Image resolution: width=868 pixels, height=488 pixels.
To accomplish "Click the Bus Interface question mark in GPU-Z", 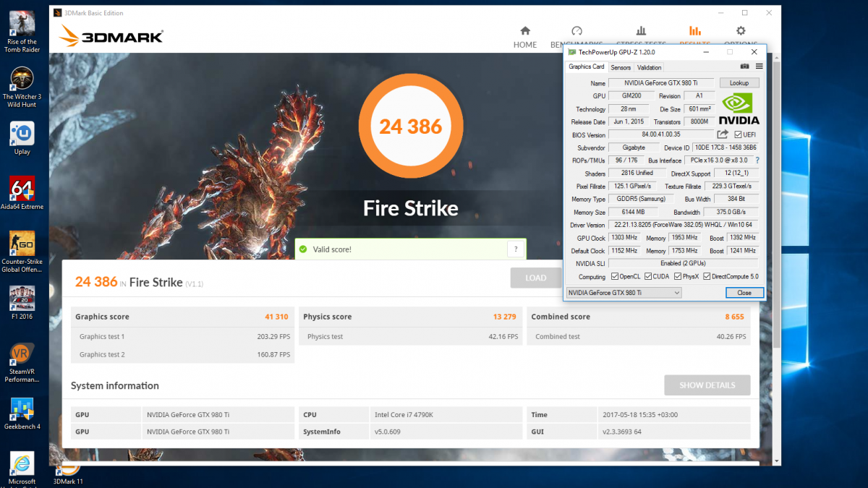I will click(x=757, y=160).
